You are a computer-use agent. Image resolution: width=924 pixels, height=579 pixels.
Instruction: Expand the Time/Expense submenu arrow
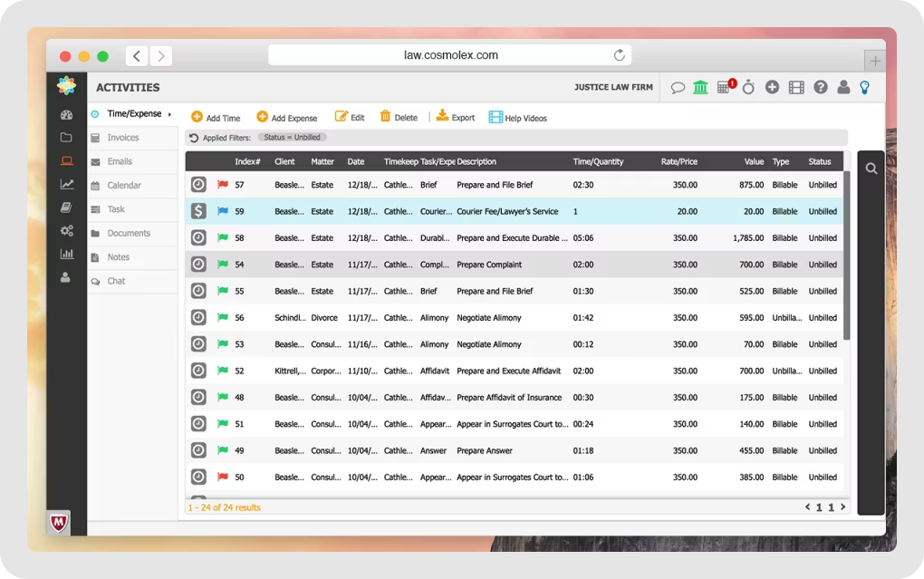169,114
